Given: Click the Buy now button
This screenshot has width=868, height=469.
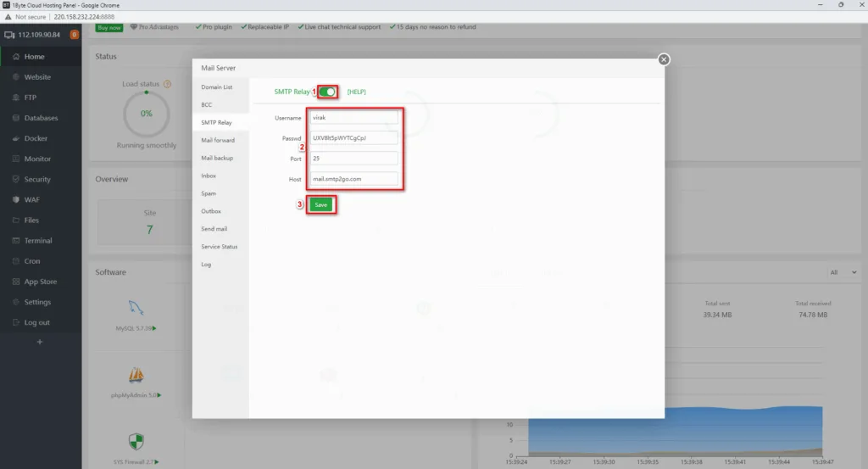Looking at the screenshot, I should click(x=109, y=27).
